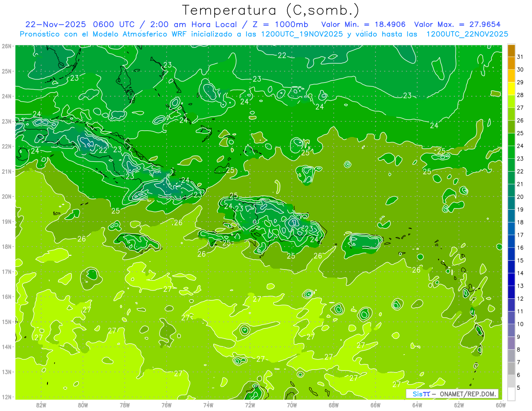This screenshot has height=411, width=532.
Task: Pick the teal colorbar swatch between 19 and 20
Action: [x=511, y=203]
